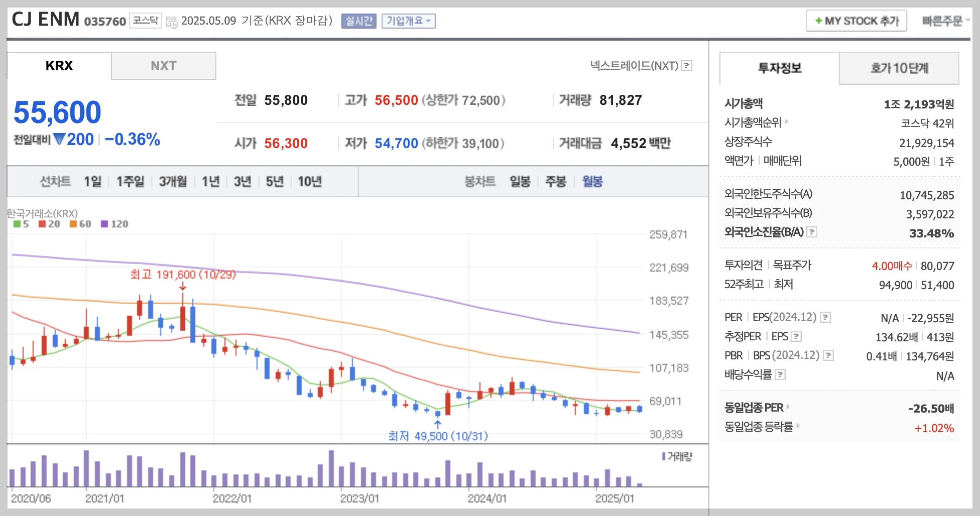Open the 동일업종 PER link
Screen dimensions: 980x516
pos(754,408)
